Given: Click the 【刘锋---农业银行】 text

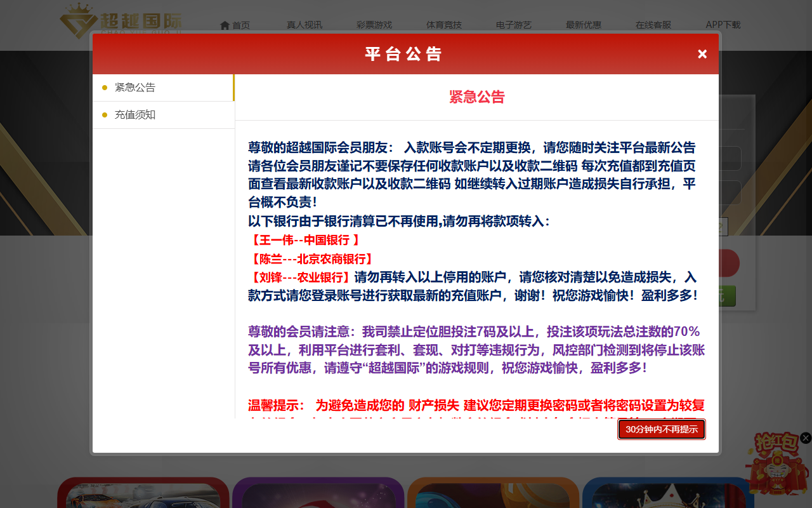Looking at the screenshot, I should (x=299, y=277).
